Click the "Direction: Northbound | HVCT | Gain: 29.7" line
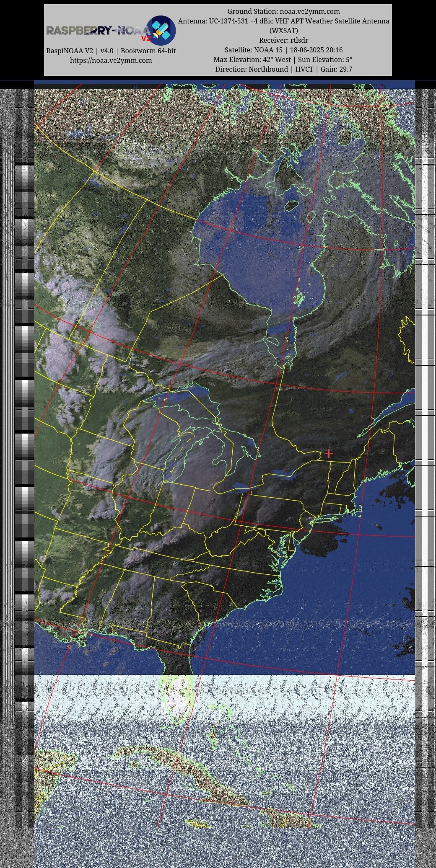The width and height of the screenshot is (436, 868). 283,69
